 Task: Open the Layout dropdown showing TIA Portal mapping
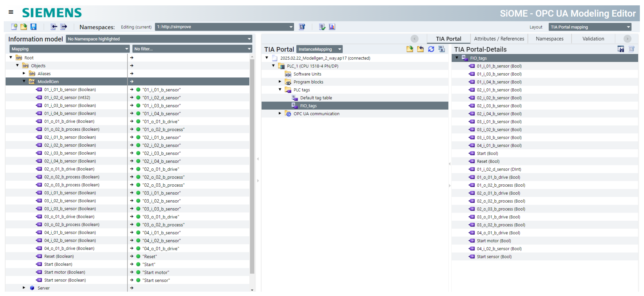(x=590, y=27)
